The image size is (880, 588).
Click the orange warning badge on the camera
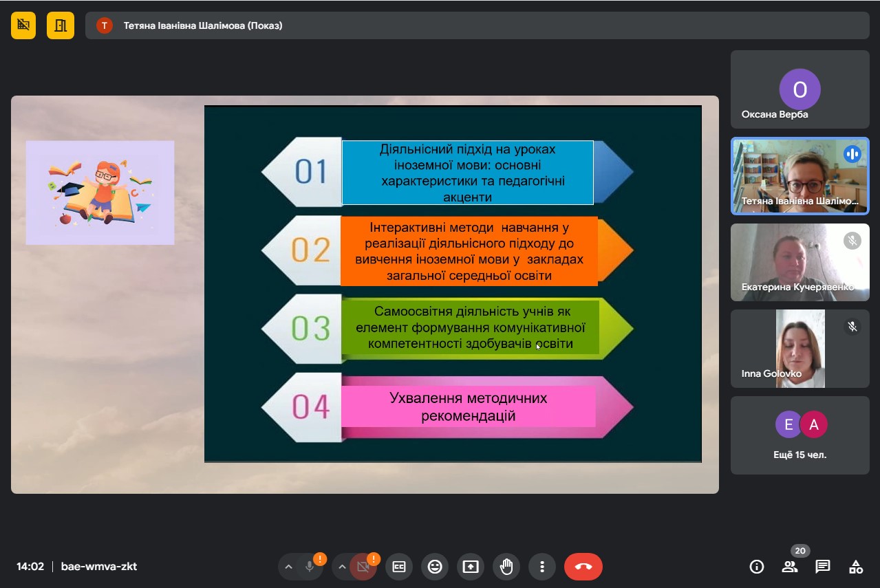[373, 559]
